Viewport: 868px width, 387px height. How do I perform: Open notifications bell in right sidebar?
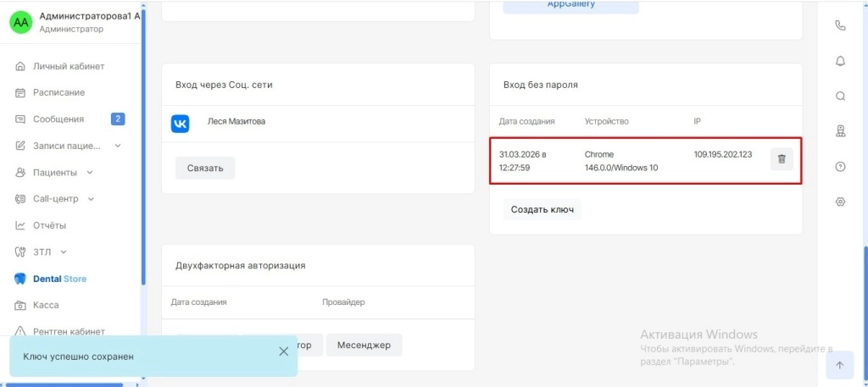(840, 61)
